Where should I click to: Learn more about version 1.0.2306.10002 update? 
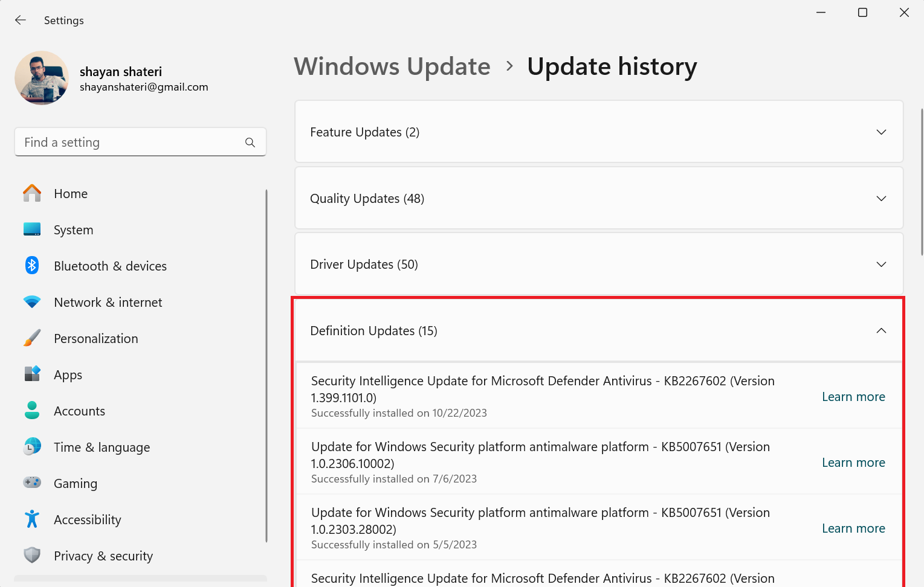(853, 463)
